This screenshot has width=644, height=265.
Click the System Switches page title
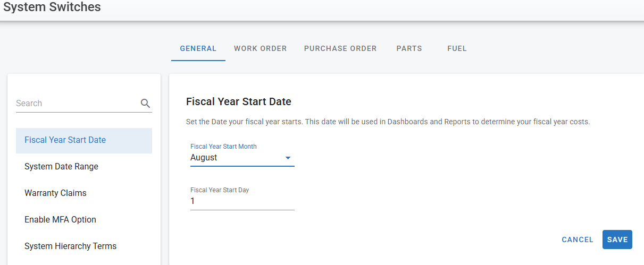(x=52, y=7)
